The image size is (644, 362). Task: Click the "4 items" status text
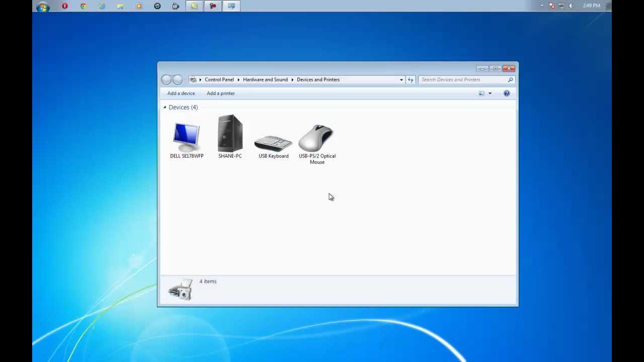pyautogui.click(x=208, y=282)
